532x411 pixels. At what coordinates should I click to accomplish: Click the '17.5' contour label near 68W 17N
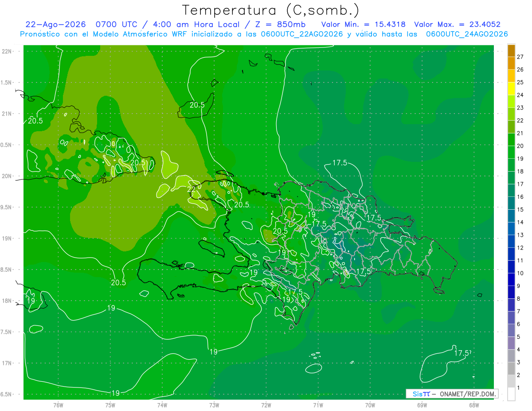[462, 353]
